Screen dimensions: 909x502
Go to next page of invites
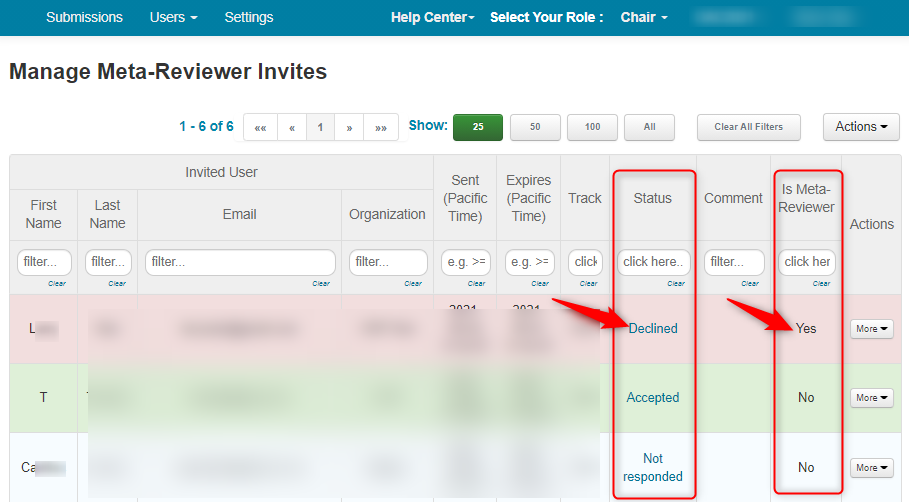[x=349, y=128]
